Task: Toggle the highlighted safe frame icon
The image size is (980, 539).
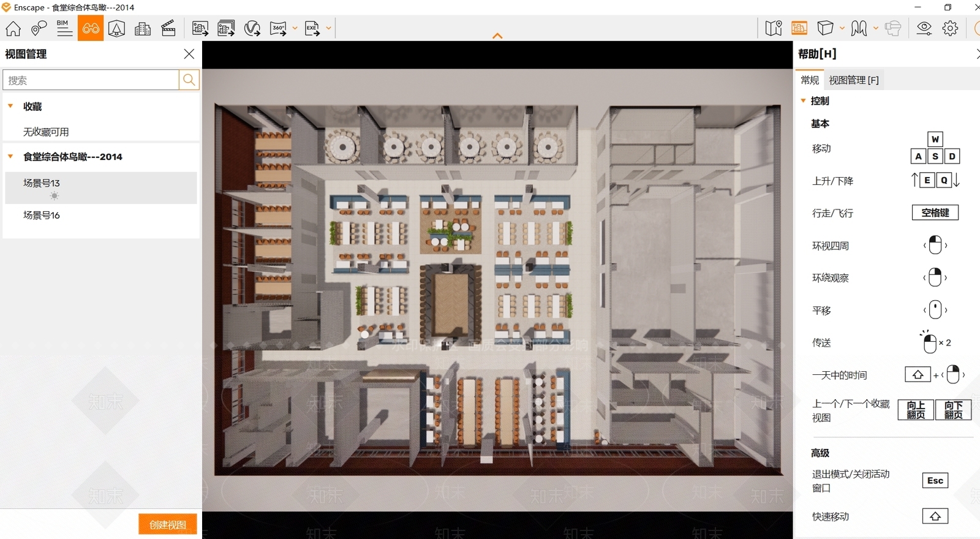Action: pos(799,28)
